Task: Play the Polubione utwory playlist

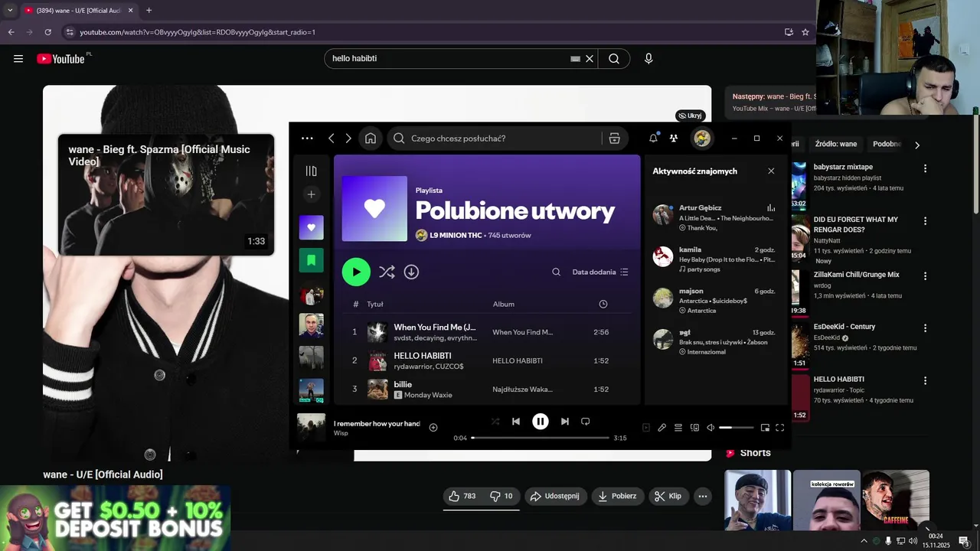Action: click(x=356, y=272)
